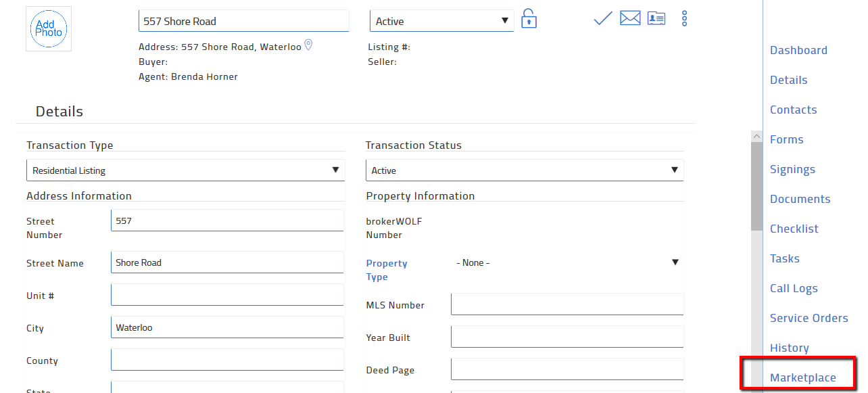The image size is (868, 393).
Task: Select the Marketplace item in the sidebar
Action: coord(802,377)
